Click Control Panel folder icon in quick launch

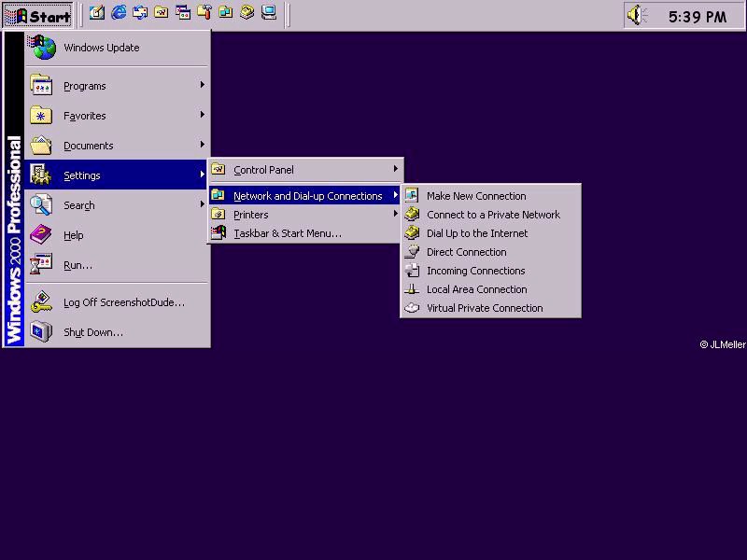tap(161, 13)
